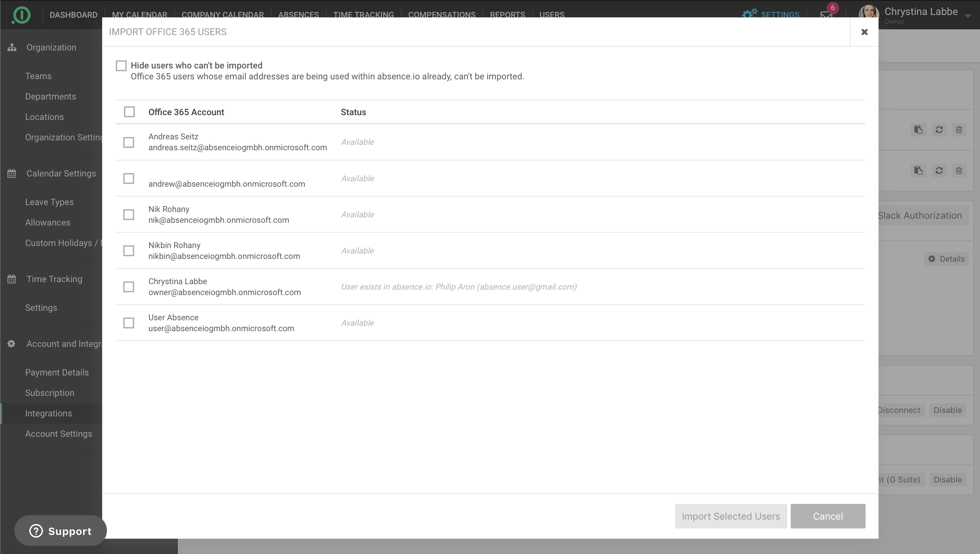Screen dimensions: 980x554
Task: Click the first row's copy icon
Action: (x=918, y=130)
